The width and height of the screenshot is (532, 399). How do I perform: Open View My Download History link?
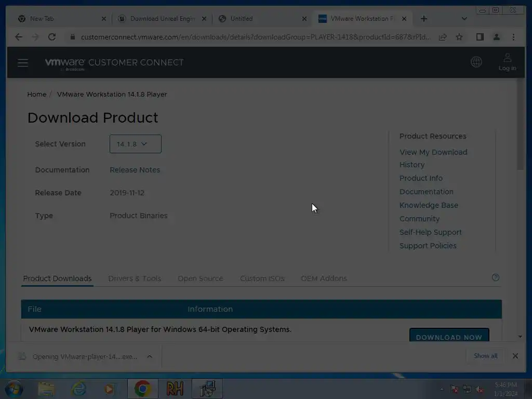pos(433,158)
